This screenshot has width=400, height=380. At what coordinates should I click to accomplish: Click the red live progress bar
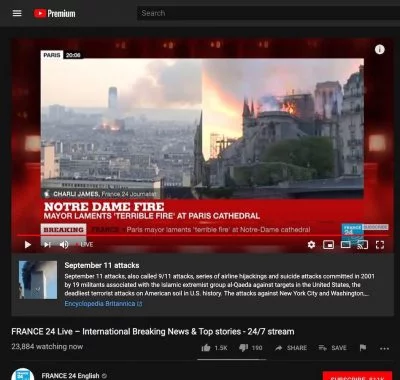[x=203, y=236]
